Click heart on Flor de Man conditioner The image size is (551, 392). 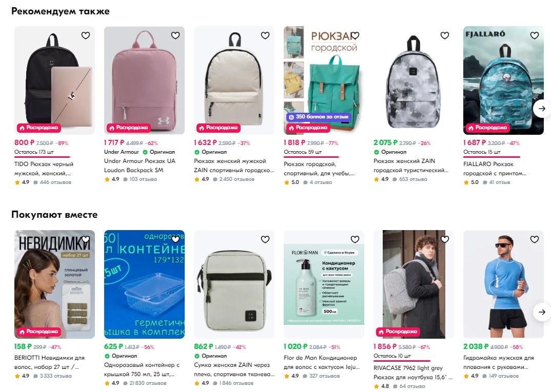355,239
